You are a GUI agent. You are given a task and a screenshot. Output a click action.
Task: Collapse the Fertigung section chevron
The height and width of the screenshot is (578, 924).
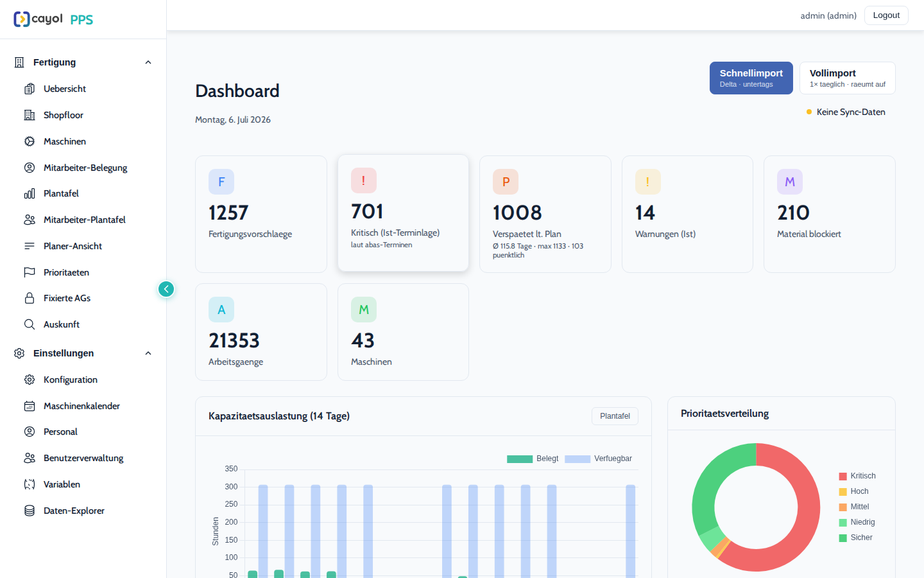(148, 62)
